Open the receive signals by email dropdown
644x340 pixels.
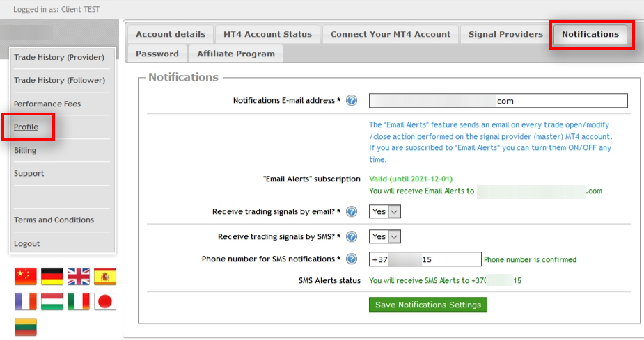385,212
